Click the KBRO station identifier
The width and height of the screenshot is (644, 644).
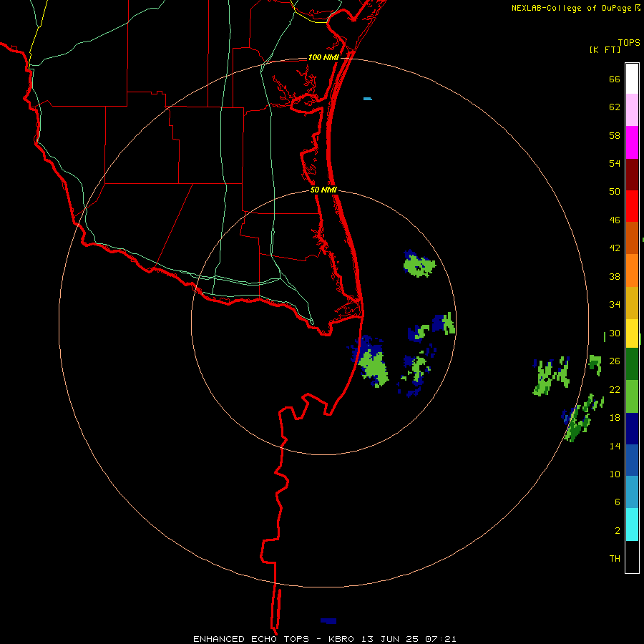click(x=341, y=639)
